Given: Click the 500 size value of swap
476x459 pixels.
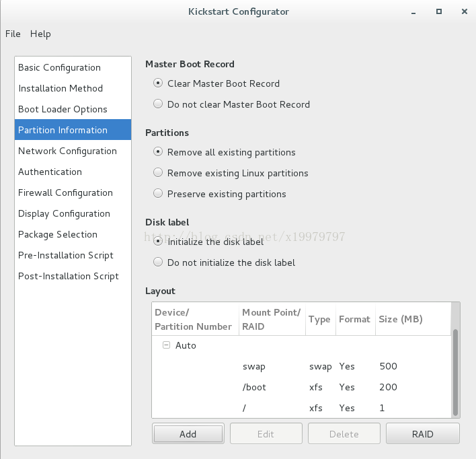Looking at the screenshot, I should (389, 366).
